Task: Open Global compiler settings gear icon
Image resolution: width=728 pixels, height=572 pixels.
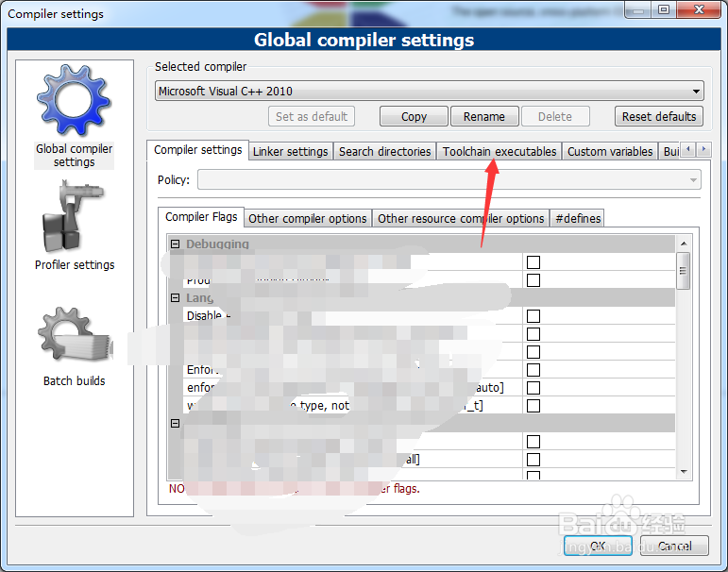Action: (74, 100)
